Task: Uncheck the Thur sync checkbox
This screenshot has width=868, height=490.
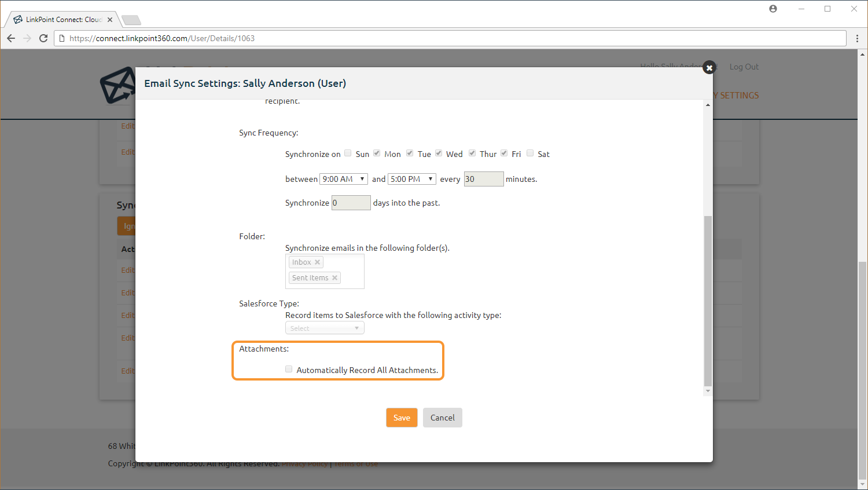Action: point(472,153)
